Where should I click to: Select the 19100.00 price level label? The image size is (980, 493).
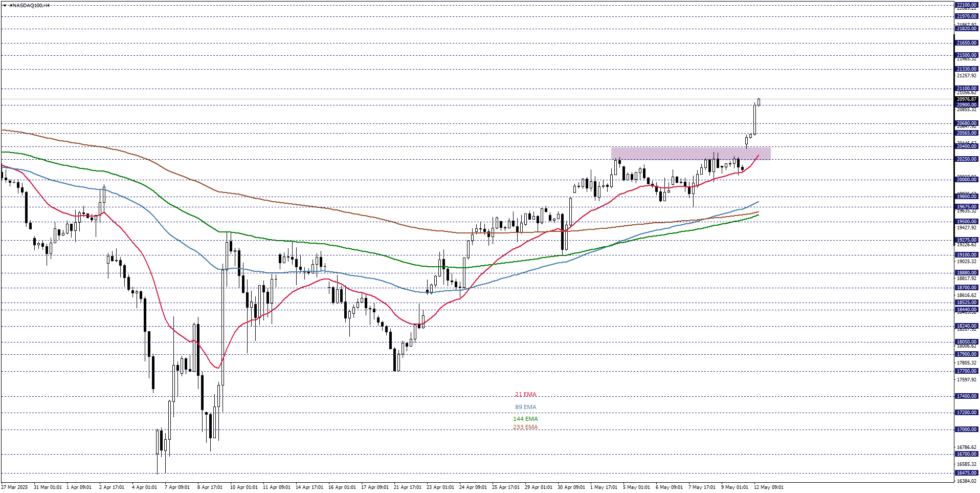(966, 255)
